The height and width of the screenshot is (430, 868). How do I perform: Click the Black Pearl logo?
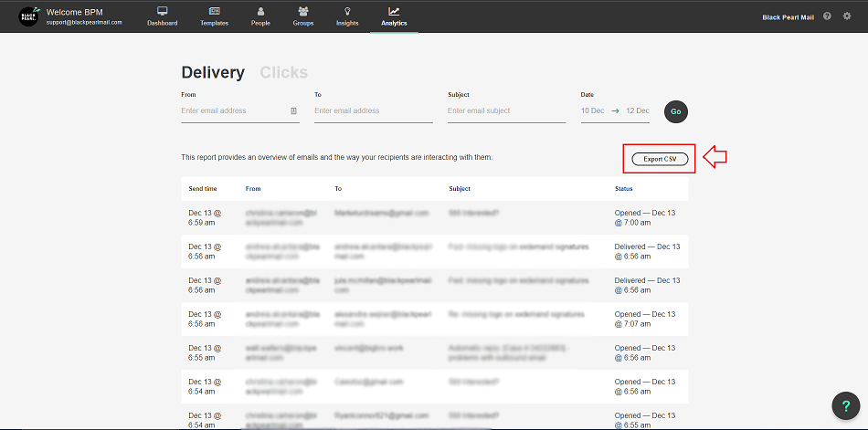click(29, 16)
